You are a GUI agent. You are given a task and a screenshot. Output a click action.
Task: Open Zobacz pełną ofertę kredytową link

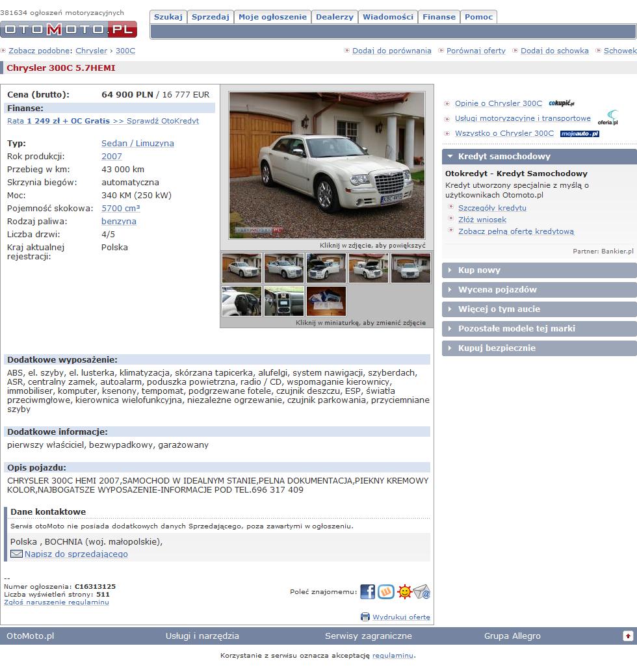point(516,231)
